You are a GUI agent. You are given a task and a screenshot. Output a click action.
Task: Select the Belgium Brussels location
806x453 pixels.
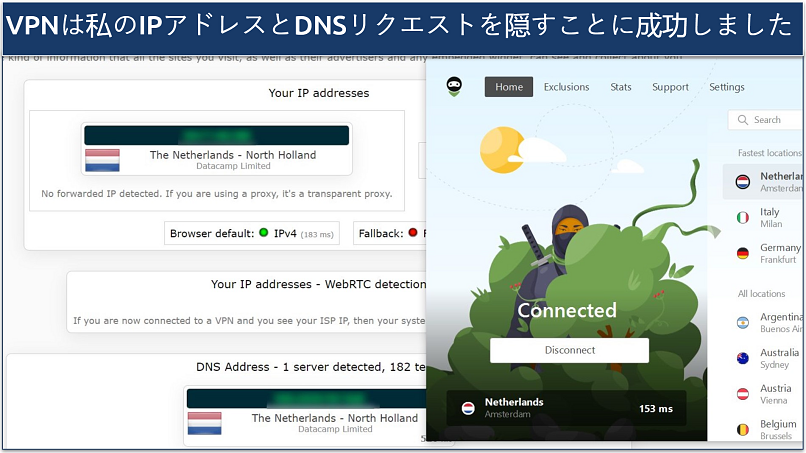pos(764,429)
